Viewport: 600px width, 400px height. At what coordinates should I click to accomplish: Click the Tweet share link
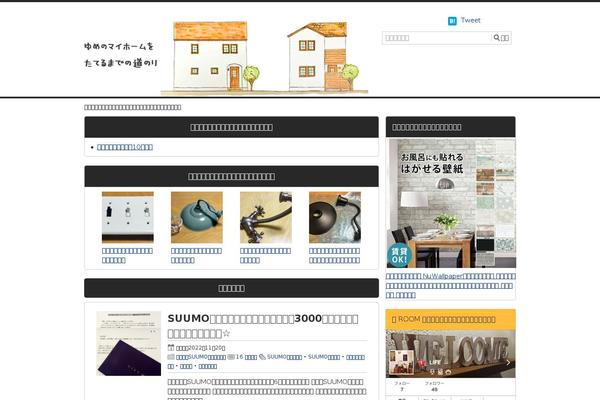[x=470, y=20]
